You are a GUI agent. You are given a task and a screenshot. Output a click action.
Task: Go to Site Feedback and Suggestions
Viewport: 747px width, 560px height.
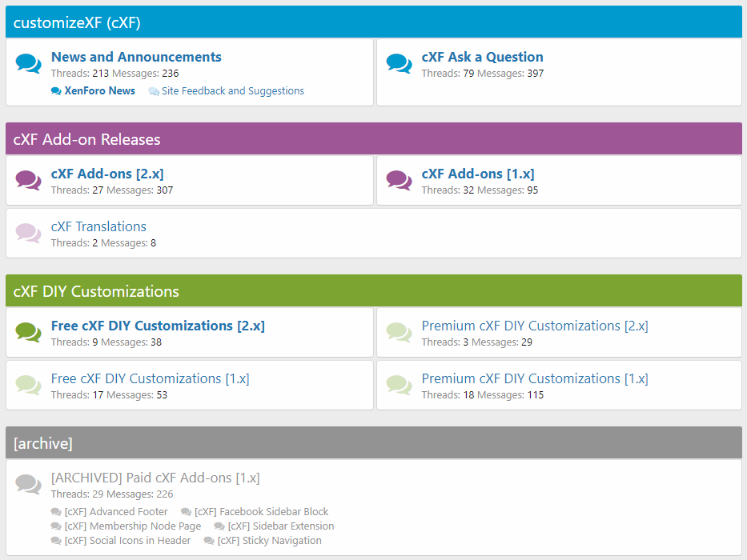coord(232,91)
